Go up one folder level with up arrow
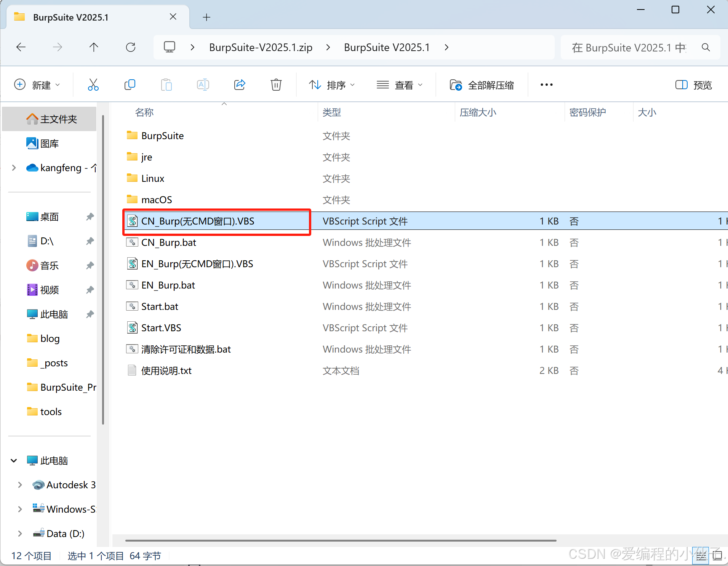728x566 pixels. [94, 47]
